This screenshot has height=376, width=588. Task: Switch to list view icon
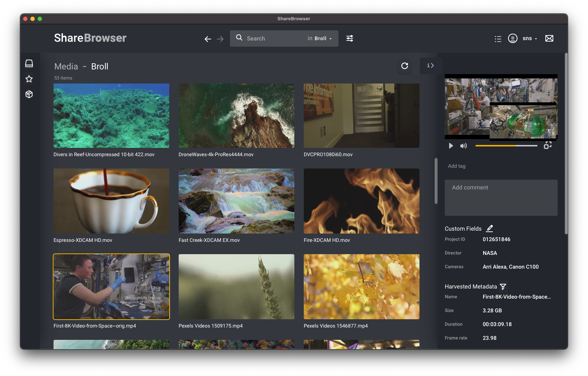pyautogui.click(x=498, y=39)
